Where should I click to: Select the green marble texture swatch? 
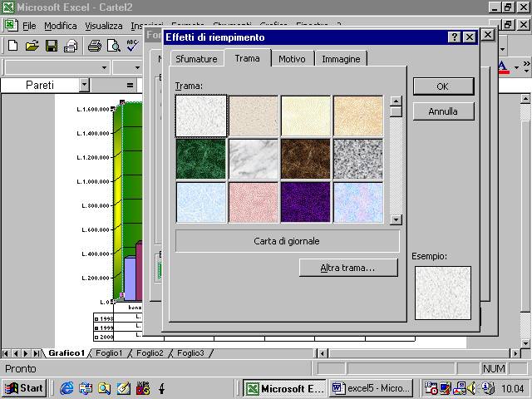click(x=200, y=159)
